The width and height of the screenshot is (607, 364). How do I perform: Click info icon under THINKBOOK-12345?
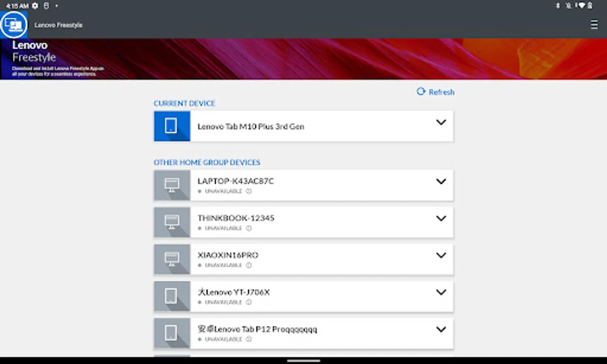pos(249,228)
